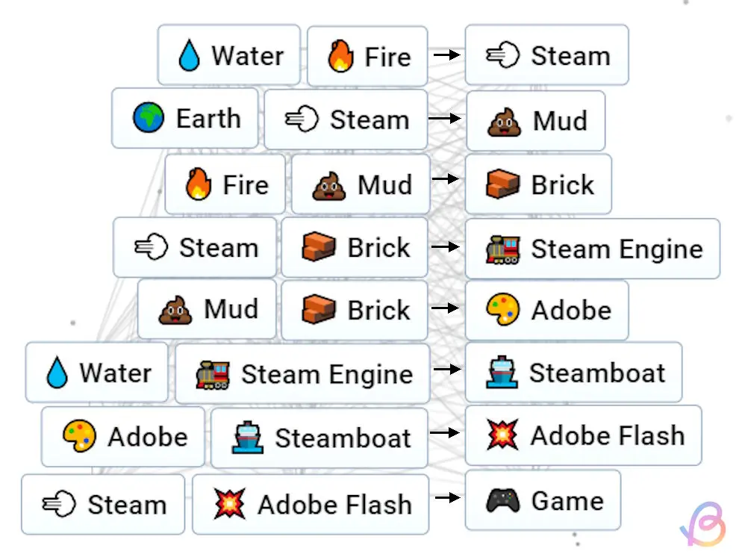The height and width of the screenshot is (560, 739).
Task: Select the flame icon on the Fire tile
Action: (340, 55)
